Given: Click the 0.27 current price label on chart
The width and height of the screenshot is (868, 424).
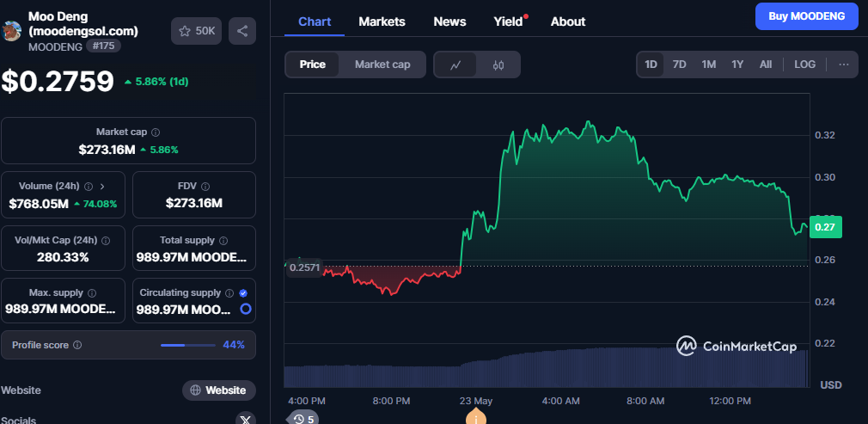Looking at the screenshot, I should click(x=825, y=227).
